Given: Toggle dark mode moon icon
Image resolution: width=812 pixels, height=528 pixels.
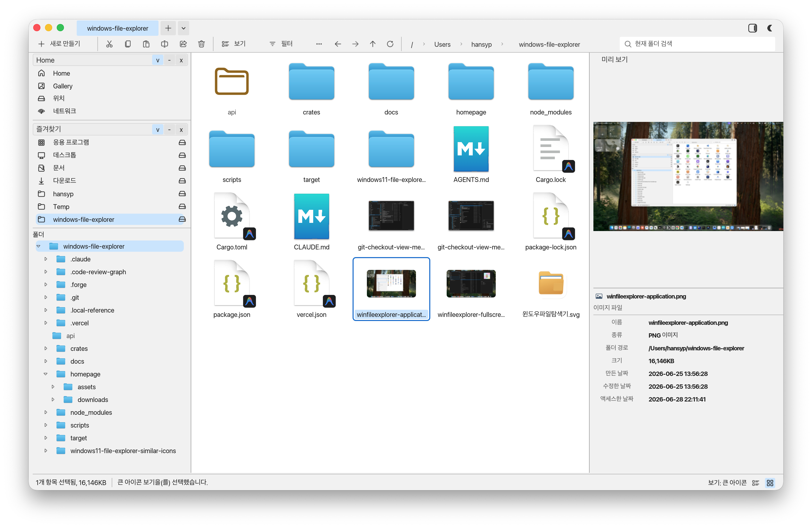Looking at the screenshot, I should pos(770,28).
